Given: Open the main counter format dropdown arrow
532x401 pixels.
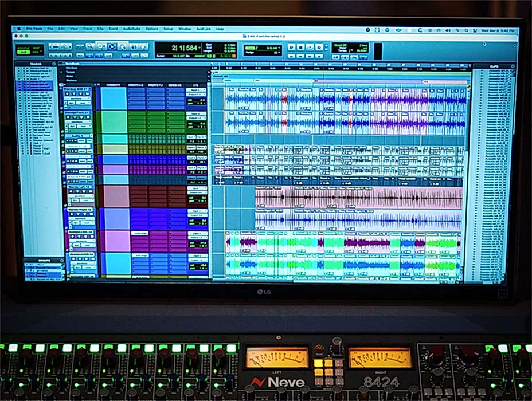Looking at the screenshot, I should point(200,48).
